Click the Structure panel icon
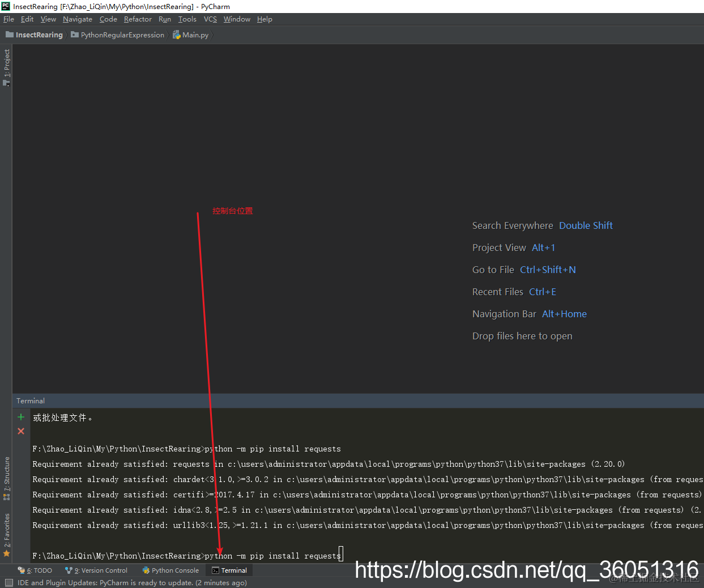 [6, 497]
